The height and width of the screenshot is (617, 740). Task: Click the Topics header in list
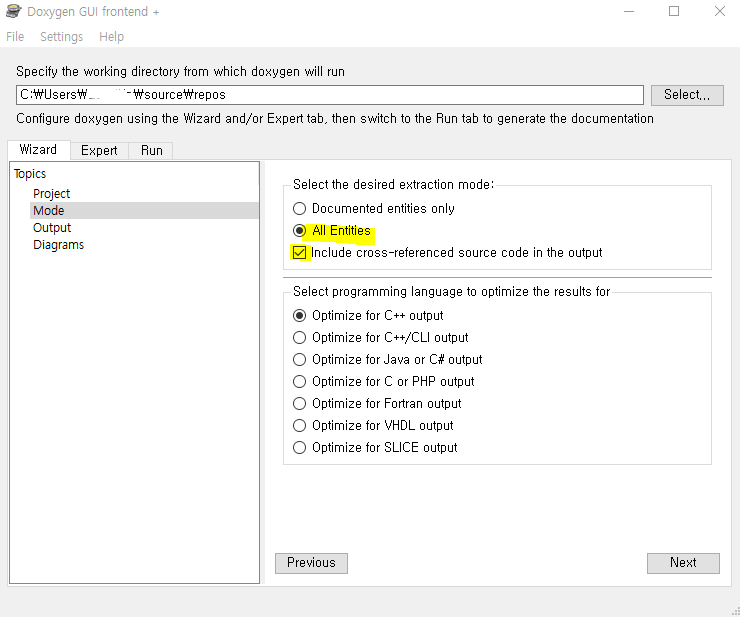click(x=30, y=174)
